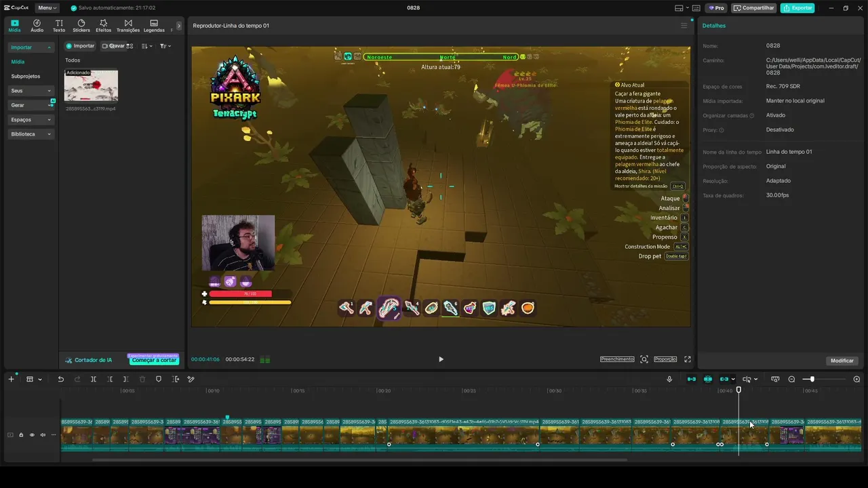Screen dimensions: 868x488
Task: Switch the media panel to grid view
Action: (130, 46)
